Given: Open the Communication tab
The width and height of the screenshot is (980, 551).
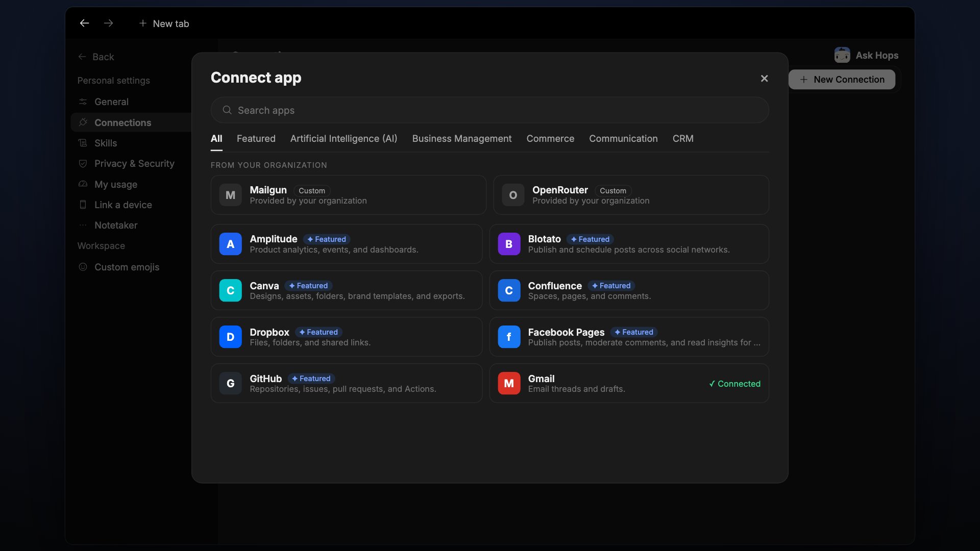Looking at the screenshot, I should click(623, 138).
